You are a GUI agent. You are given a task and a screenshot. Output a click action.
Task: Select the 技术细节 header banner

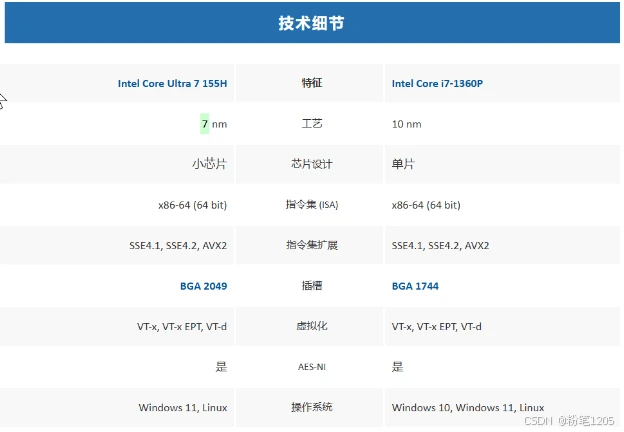[x=312, y=23]
